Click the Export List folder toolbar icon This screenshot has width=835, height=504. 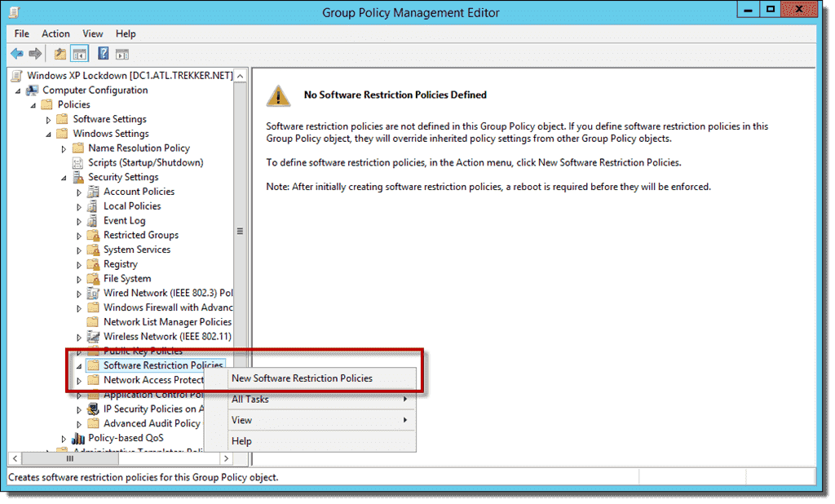pyautogui.click(x=60, y=54)
